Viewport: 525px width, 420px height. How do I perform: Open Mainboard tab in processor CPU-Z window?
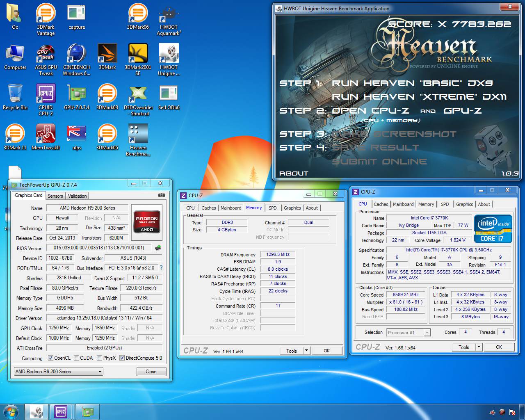click(x=403, y=204)
